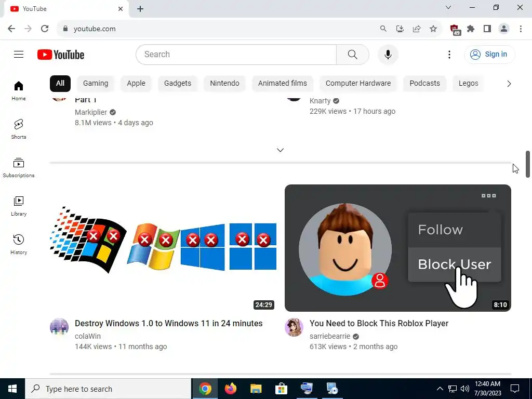Open the uBlock Origin extension
The image size is (532, 399).
coord(455,30)
